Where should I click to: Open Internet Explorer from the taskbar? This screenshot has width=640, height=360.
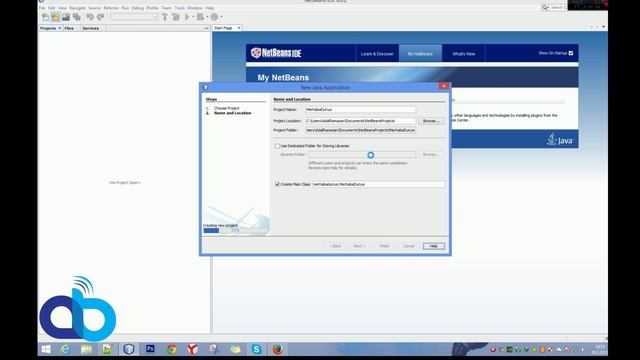[65, 349]
